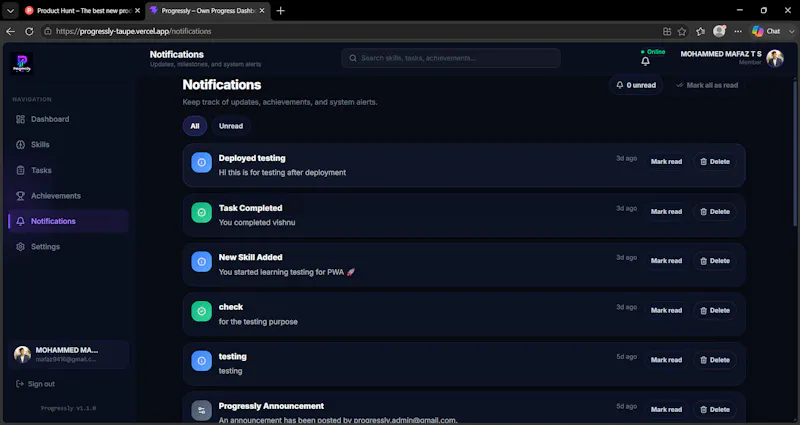Delete the Task Completed notification
Image resolution: width=800 pixels, height=425 pixels.
(715, 212)
